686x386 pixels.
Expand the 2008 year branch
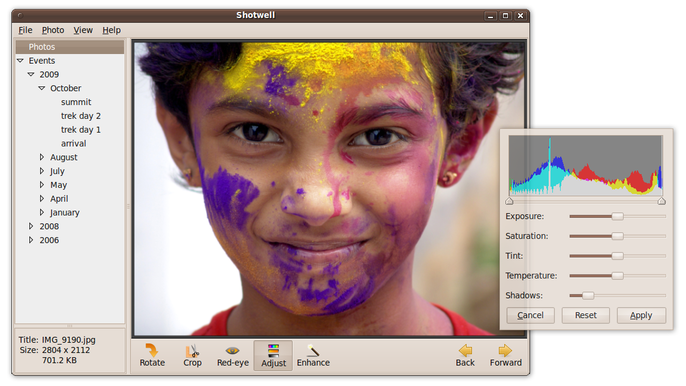[31, 226]
